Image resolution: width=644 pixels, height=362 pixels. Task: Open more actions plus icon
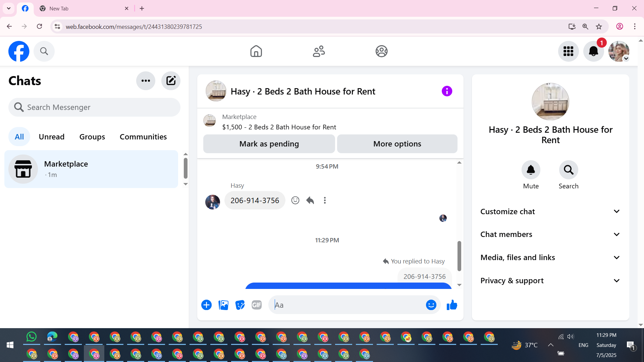(207, 305)
